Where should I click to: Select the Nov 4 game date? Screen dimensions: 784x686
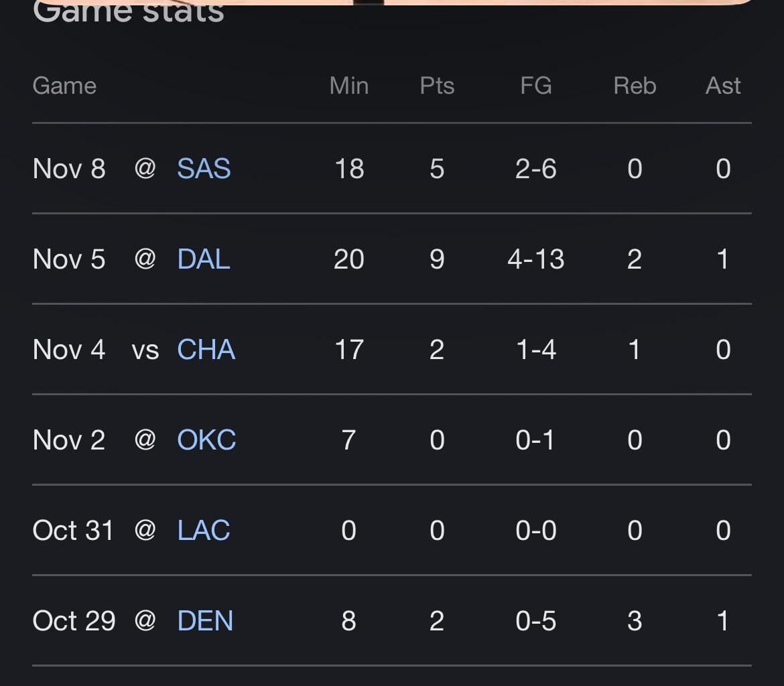click(x=69, y=350)
